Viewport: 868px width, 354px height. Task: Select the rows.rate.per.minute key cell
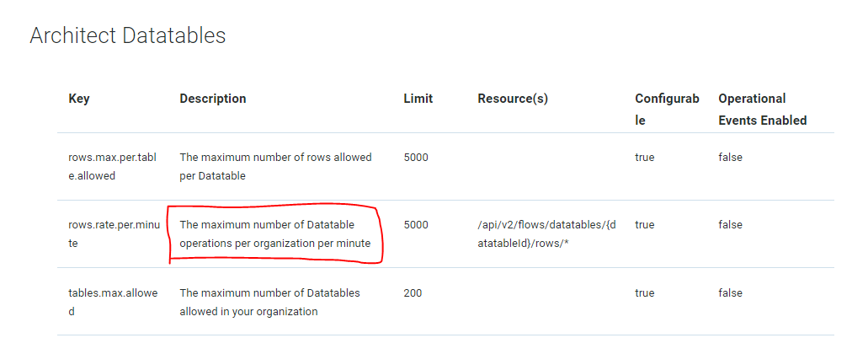coord(114,233)
